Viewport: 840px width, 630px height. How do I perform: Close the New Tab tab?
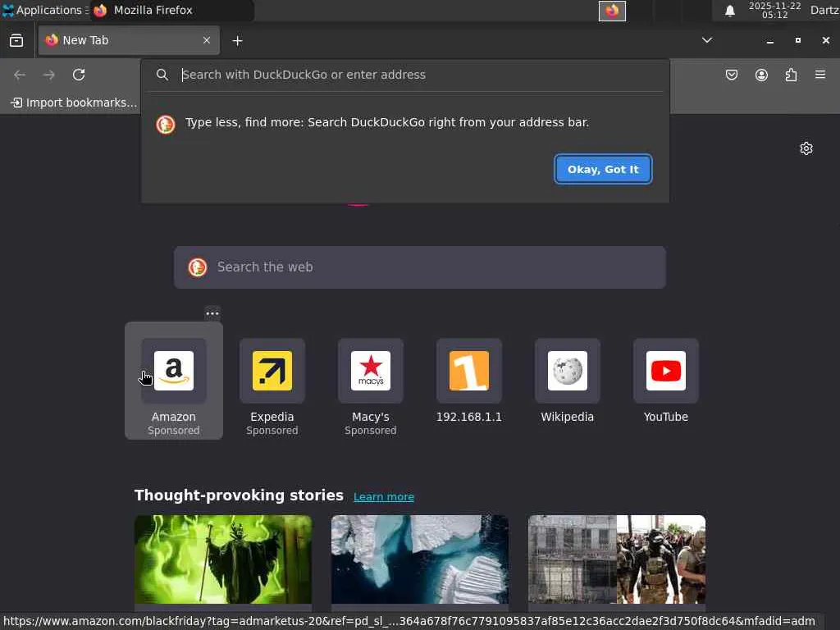pos(207,40)
